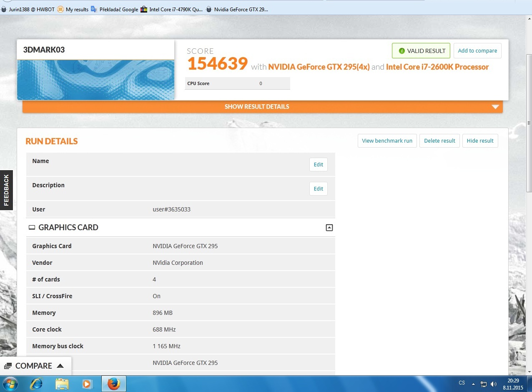The width and height of the screenshot is (532, 392).
Task: Switch to the Firefox taskbar button
Action: (114, 384)
